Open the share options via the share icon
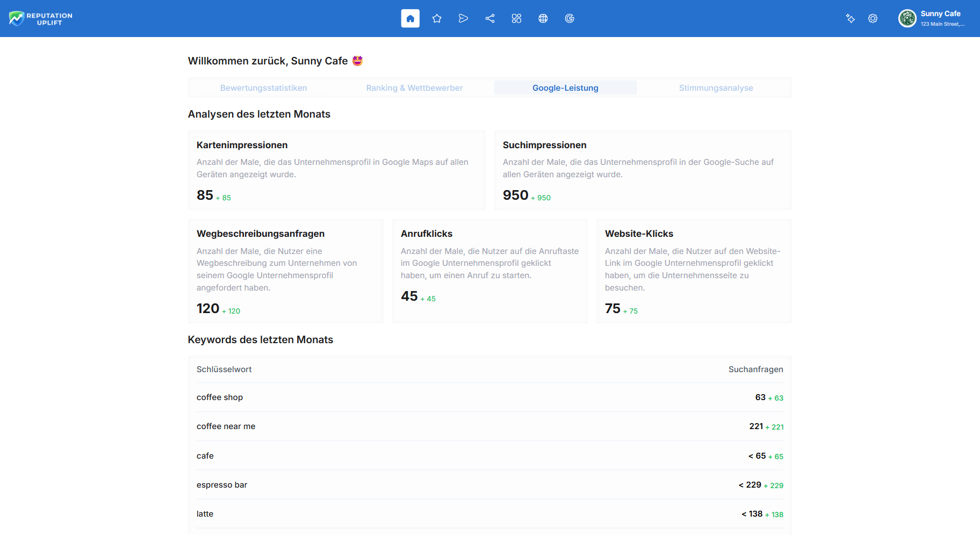Viewport: 980px width, 551px height. coord(489,18)
